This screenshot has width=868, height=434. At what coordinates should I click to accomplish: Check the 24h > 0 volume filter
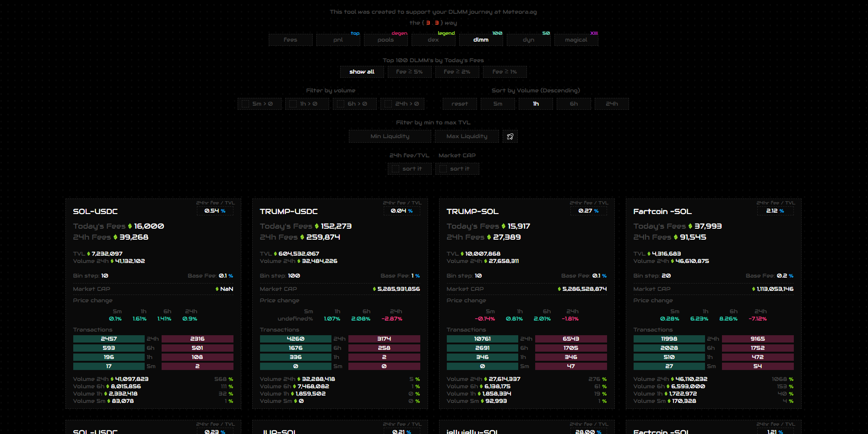(x=388, y=104)
